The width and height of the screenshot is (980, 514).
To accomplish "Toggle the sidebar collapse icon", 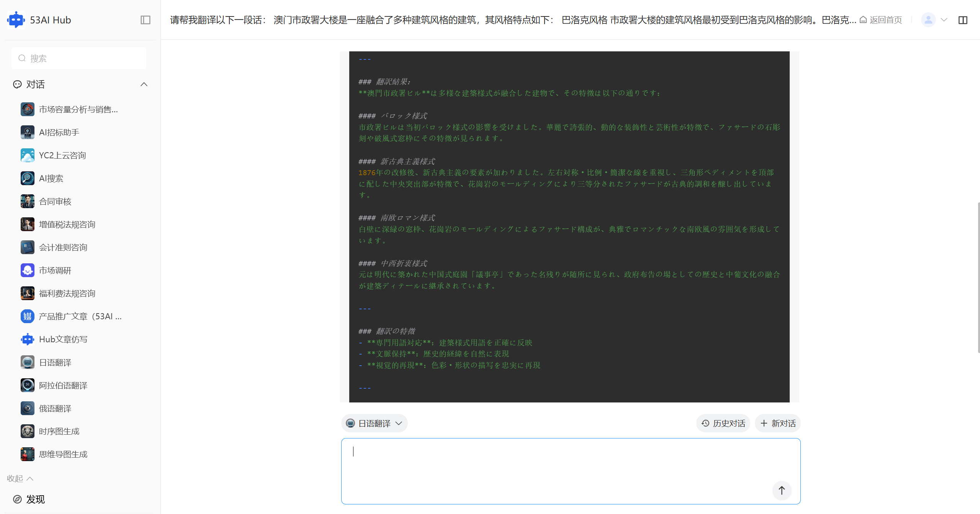I will (x=146, y=20).
